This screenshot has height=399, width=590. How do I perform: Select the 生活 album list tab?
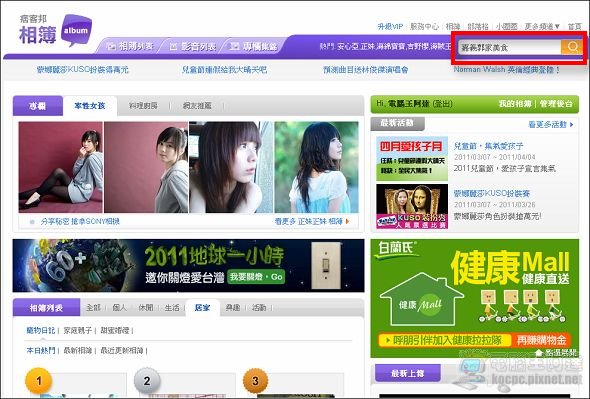click(x=172, y=308)
